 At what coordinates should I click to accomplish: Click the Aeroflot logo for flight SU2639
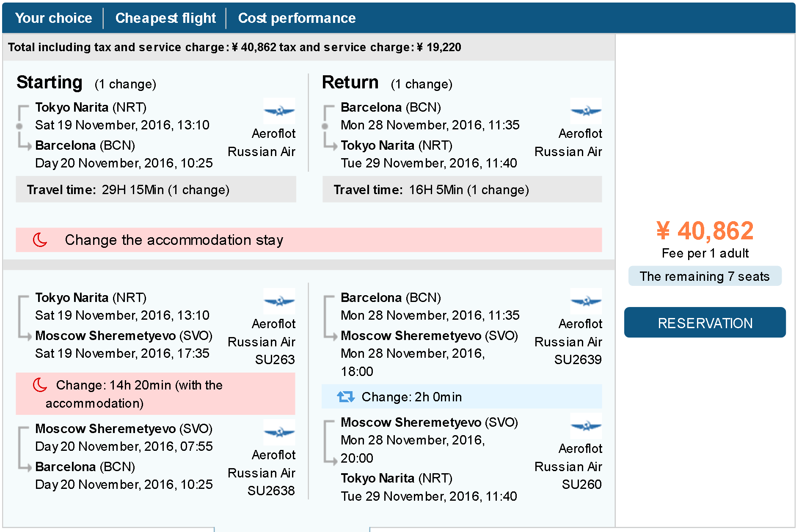click(586, 301)
